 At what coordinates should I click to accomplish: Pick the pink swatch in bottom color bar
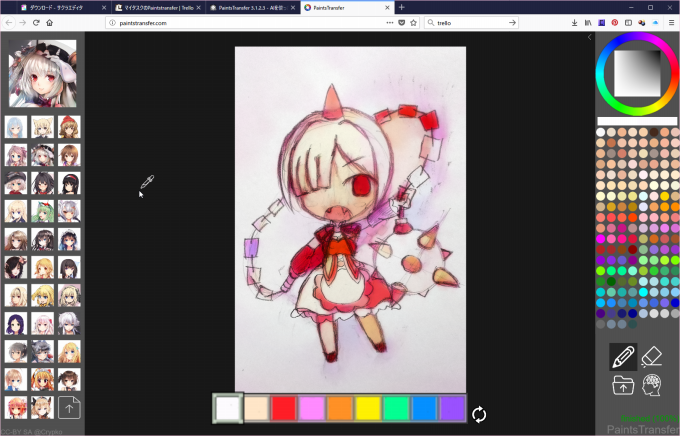tap(312, 408)
